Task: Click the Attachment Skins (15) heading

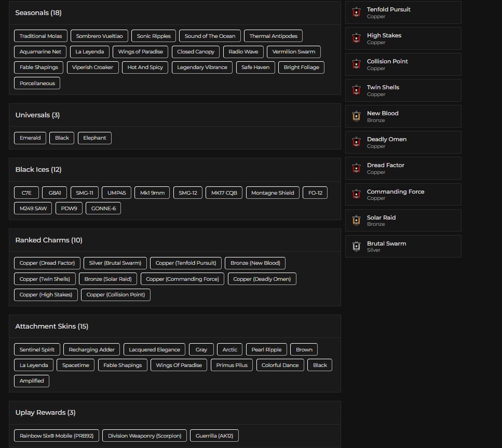Action: [x=52, y=327]
